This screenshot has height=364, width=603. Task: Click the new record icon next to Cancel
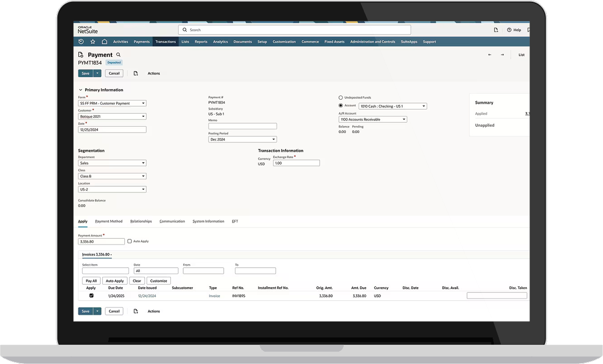click(x=136, y=73)
